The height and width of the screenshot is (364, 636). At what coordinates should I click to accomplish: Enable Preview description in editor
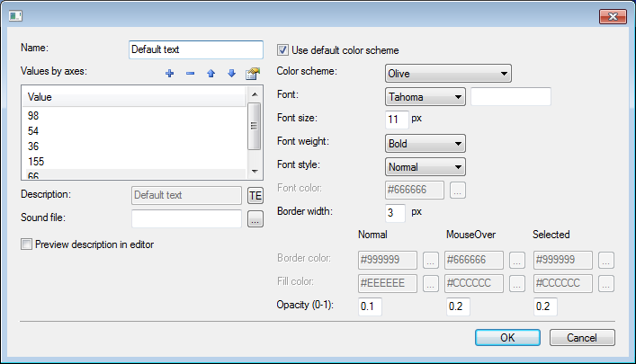(26, 244)
